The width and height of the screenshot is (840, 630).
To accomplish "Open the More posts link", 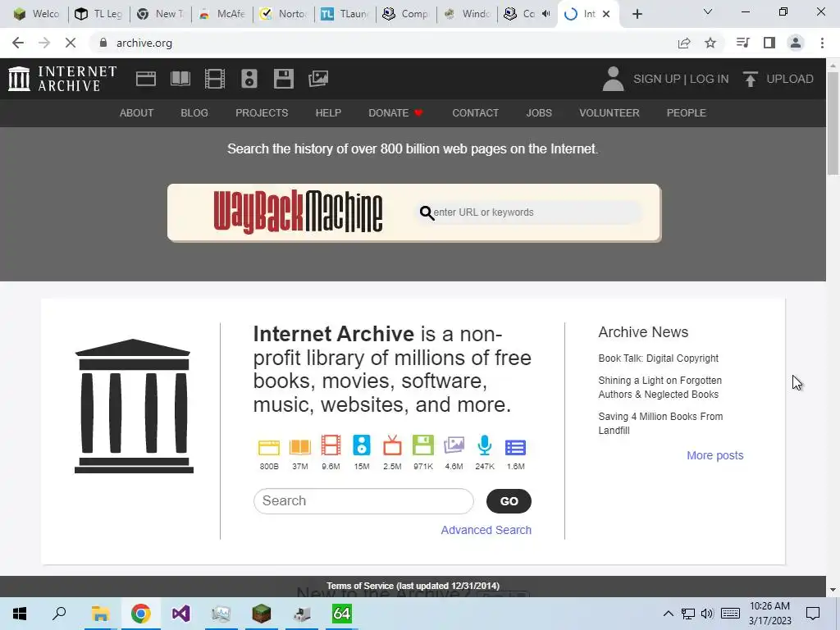I will coord(715,455).
